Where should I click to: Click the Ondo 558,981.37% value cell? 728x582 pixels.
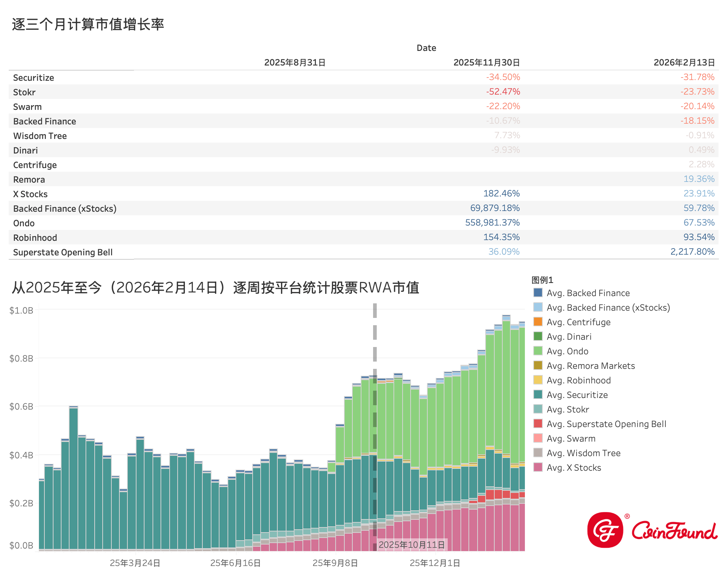pyautogui.click(x=492, y=223)
